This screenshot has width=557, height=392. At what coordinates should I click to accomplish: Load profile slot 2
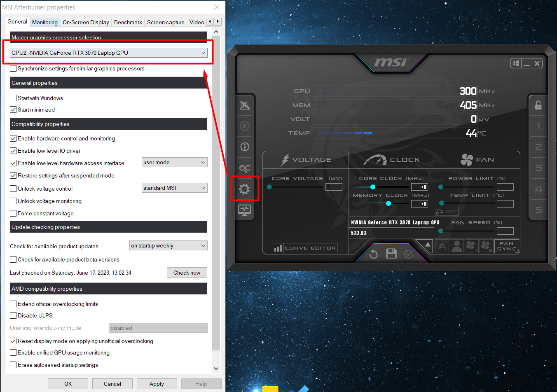(538, 147)
